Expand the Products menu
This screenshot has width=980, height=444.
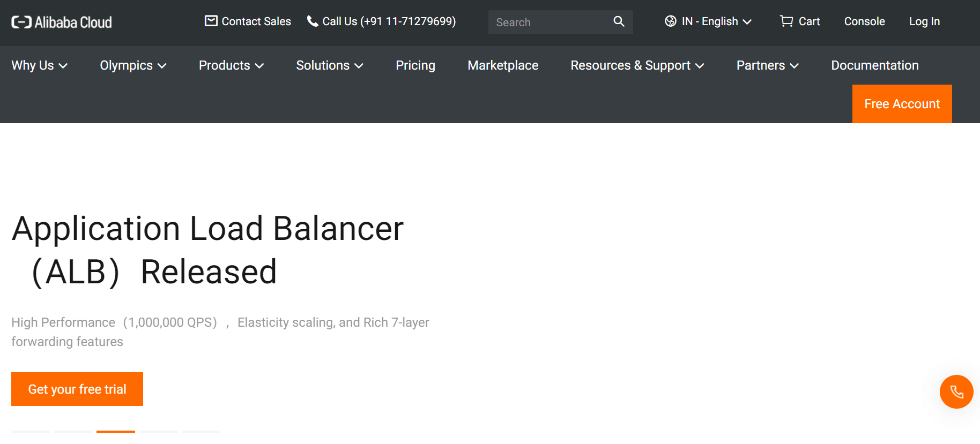231,65
